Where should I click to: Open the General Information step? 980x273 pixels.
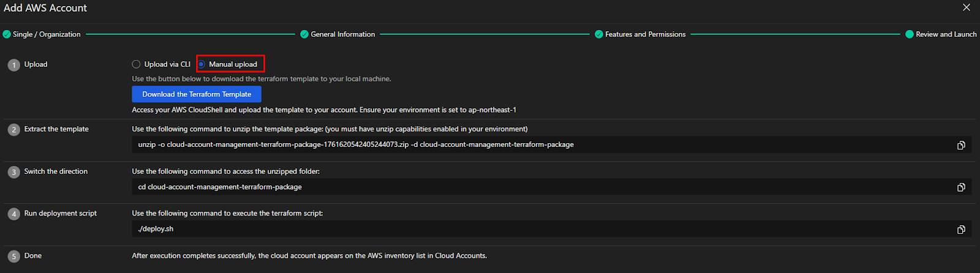click(342, 34)
